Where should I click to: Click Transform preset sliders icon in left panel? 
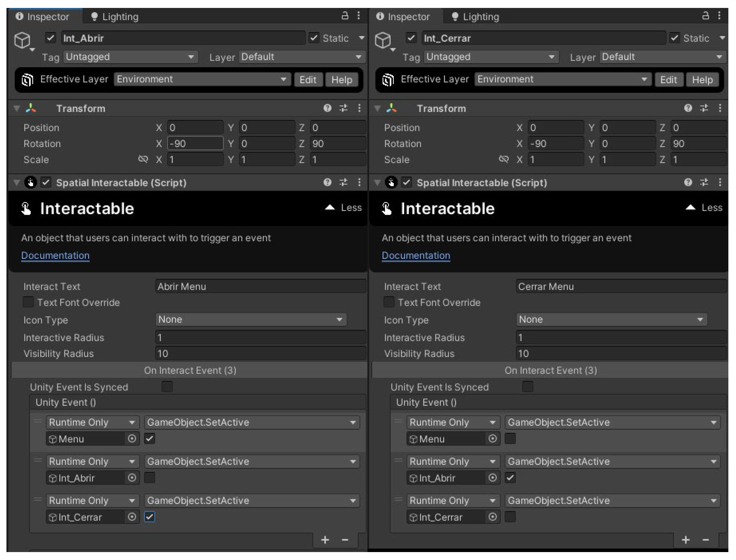click(343, 108)
